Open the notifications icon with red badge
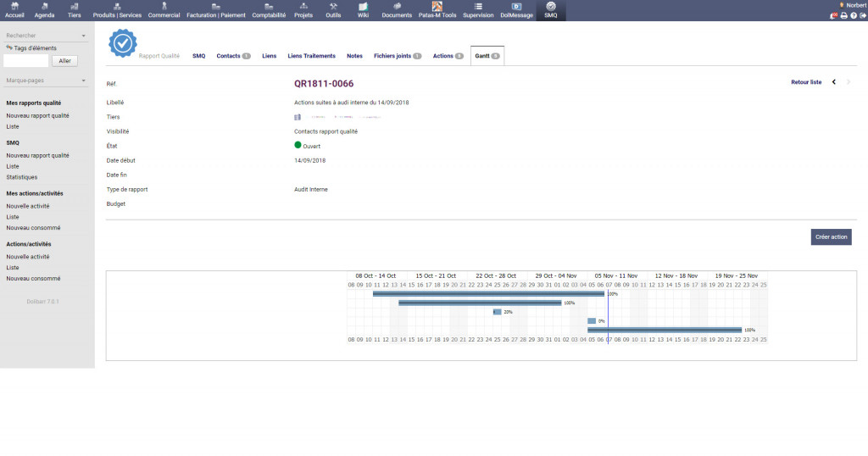 [833, 15]
